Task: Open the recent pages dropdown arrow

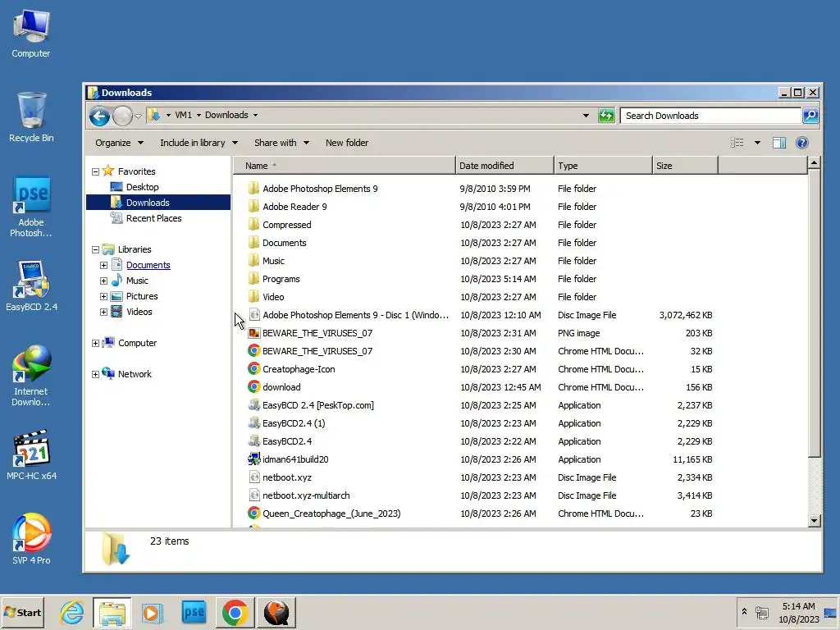Action: pyautogui.click(x=138, y=116)
